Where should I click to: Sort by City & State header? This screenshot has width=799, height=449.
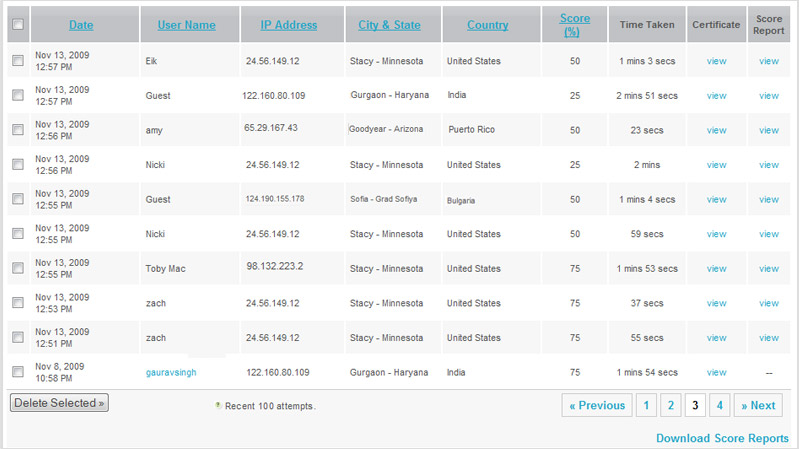click(389, 25)
